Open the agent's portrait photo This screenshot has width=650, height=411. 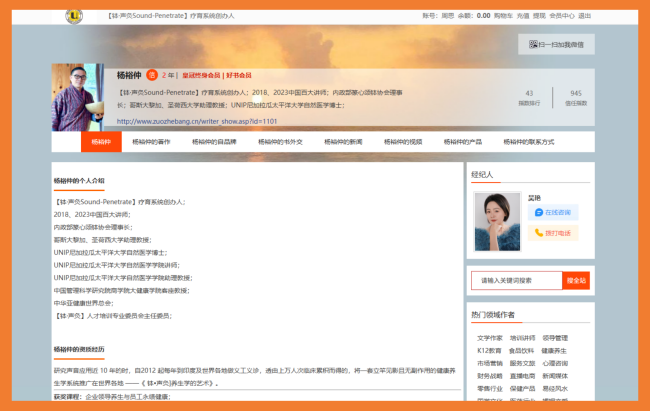(x=498, y=222)
